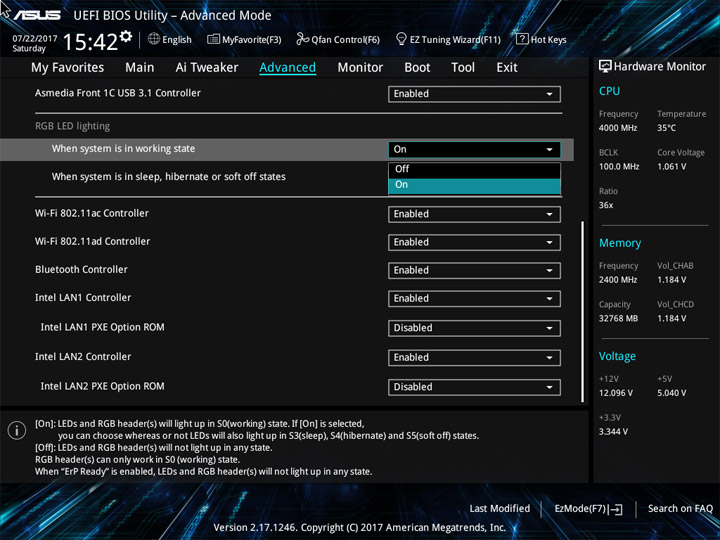
Task: Open Search on FAQ
Action: (x=680, y=509)
